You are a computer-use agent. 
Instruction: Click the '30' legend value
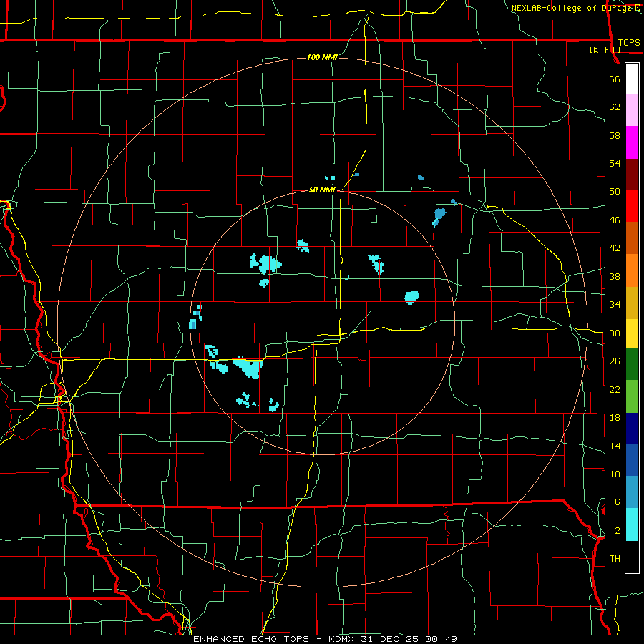(x=615, y=333)
